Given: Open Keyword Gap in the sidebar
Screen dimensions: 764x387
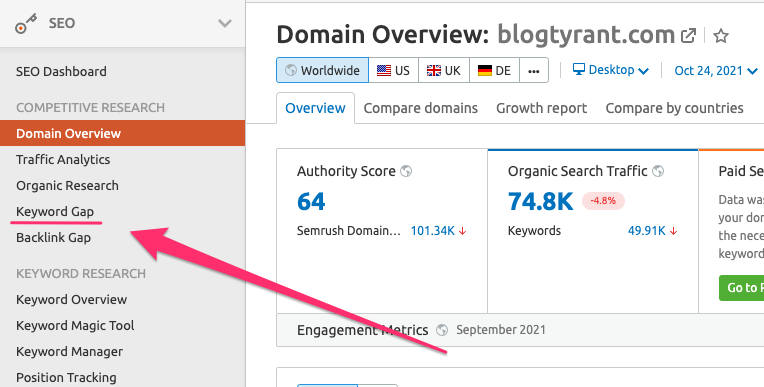Looking at the screenshot, I should click(55, 212).
